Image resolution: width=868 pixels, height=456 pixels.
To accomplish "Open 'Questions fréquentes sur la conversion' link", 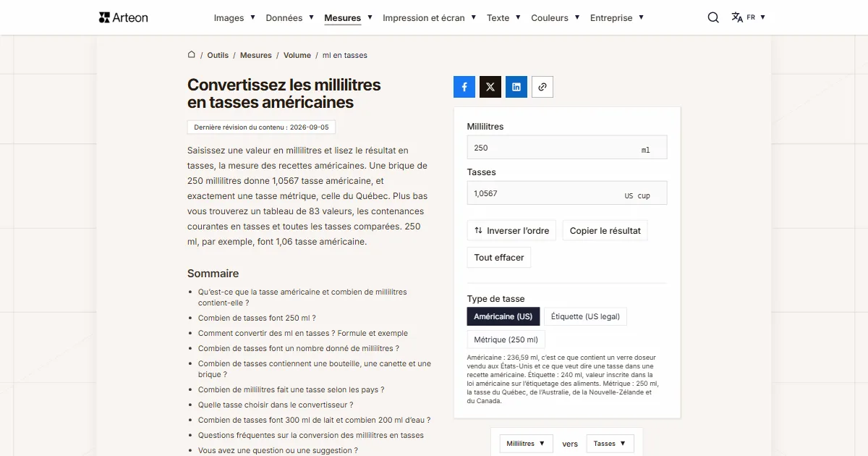I will (311, 435).
